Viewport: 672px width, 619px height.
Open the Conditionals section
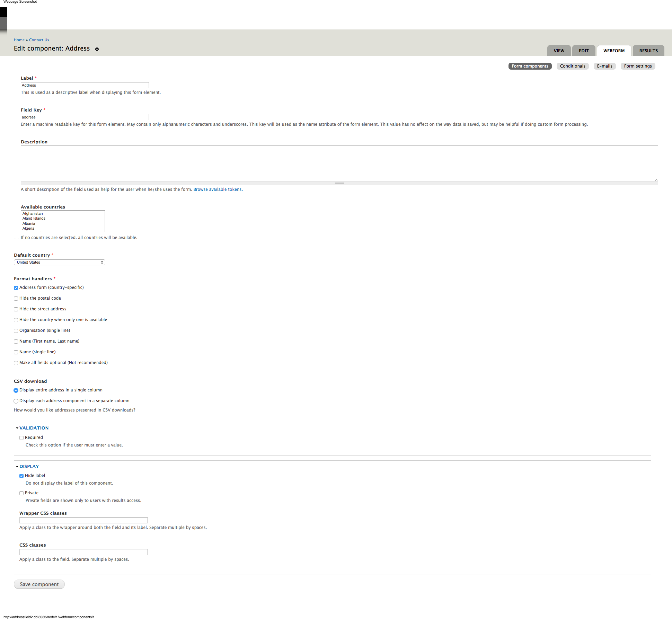click(573, 66)
